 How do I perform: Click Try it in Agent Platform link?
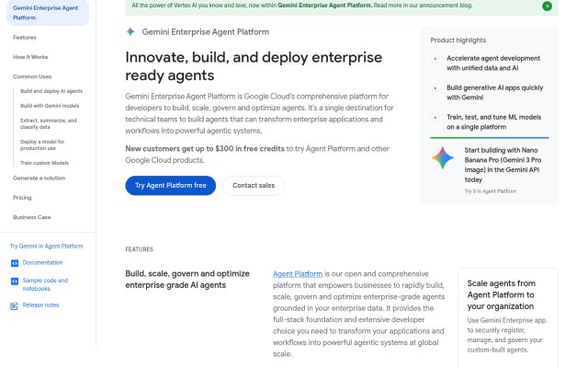490,191
